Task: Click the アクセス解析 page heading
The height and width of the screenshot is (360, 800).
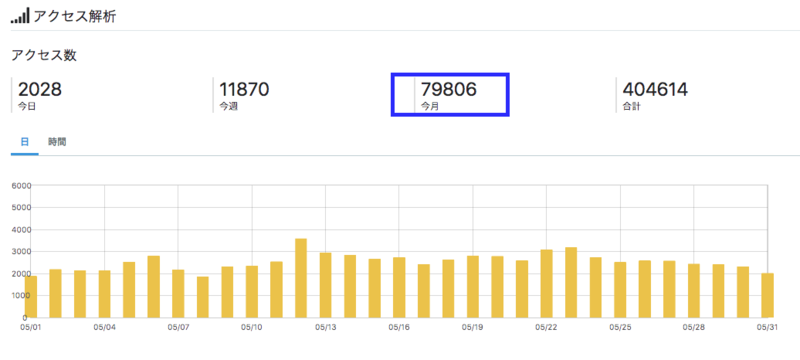Action: (x=75, y=17)
